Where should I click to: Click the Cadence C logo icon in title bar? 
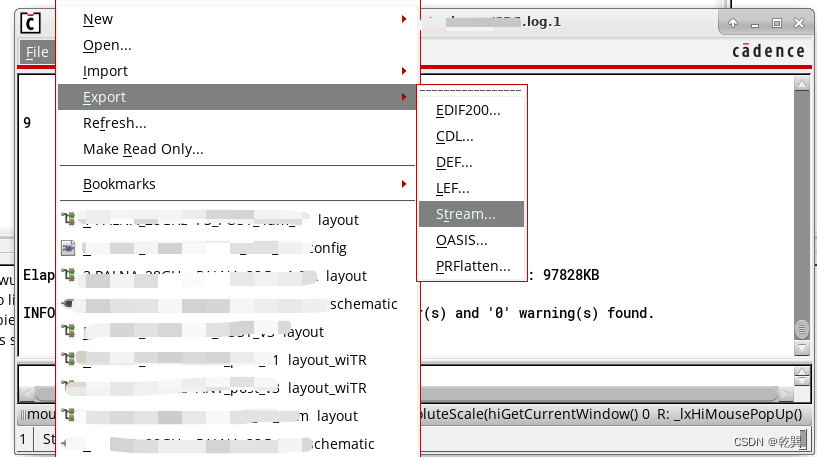pyautogui.click(x=31, y=23)
